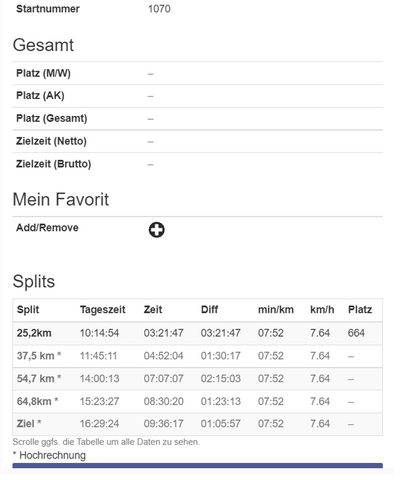The width and height of the screenshot is (411, 480).
Task: Select the 54,7 km split row
Action: [x=198, y=379]
